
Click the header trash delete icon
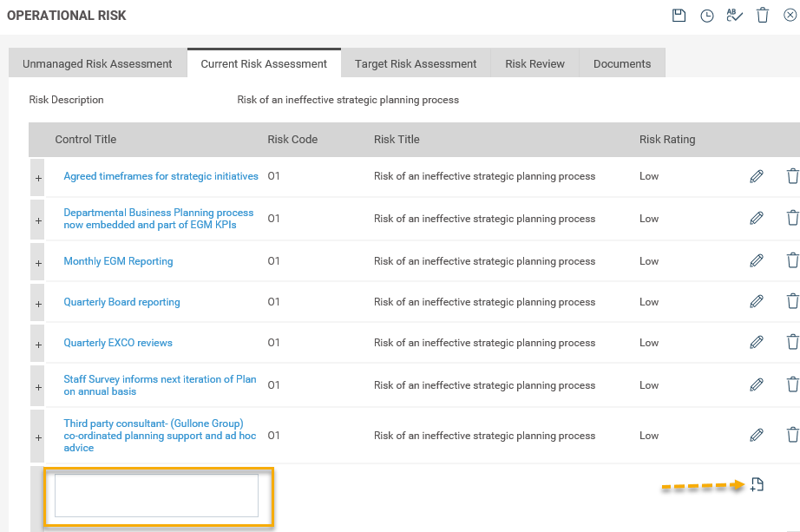(x=763, y=16)
